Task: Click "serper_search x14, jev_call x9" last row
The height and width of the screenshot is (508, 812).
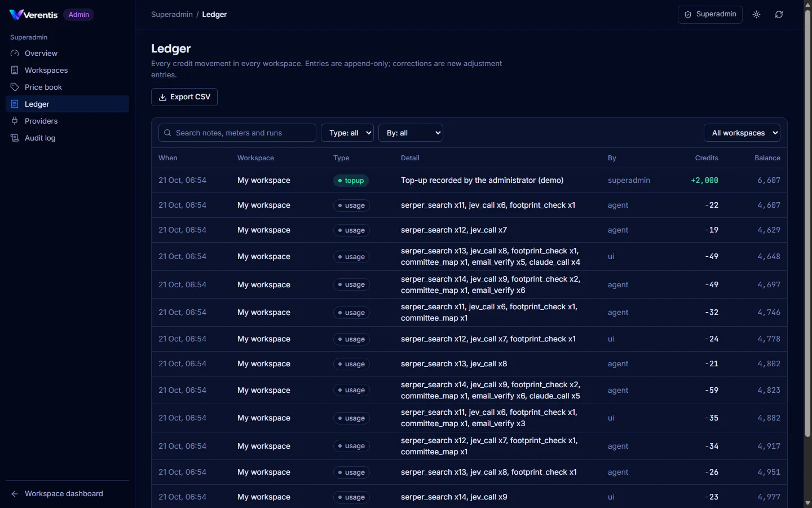Action: point(454,497)
